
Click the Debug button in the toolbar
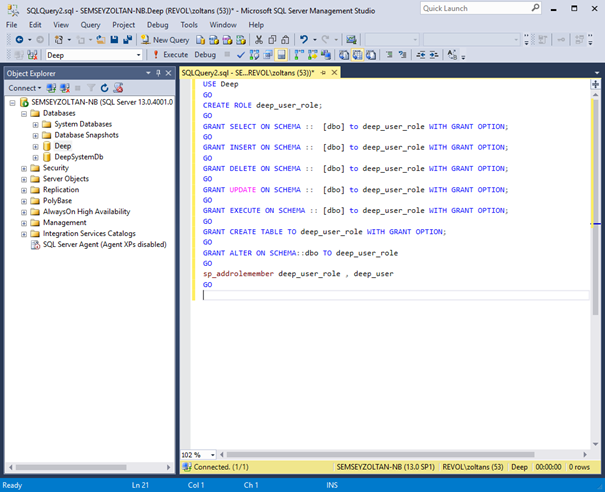(x=205, y=55)
